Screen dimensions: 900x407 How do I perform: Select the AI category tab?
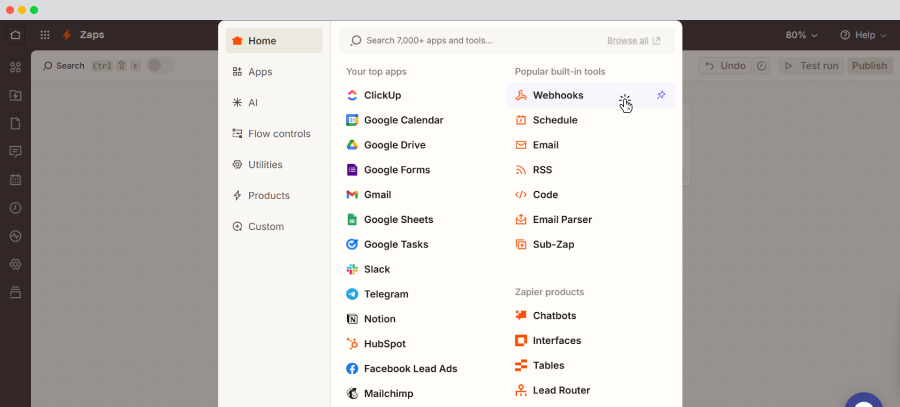pos(256,103)
